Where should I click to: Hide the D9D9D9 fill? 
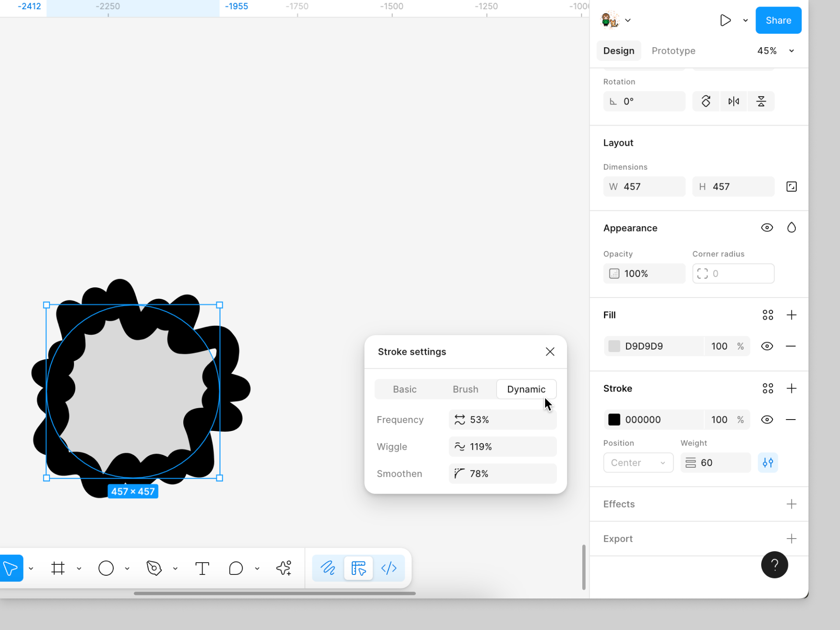coord(767,346)
